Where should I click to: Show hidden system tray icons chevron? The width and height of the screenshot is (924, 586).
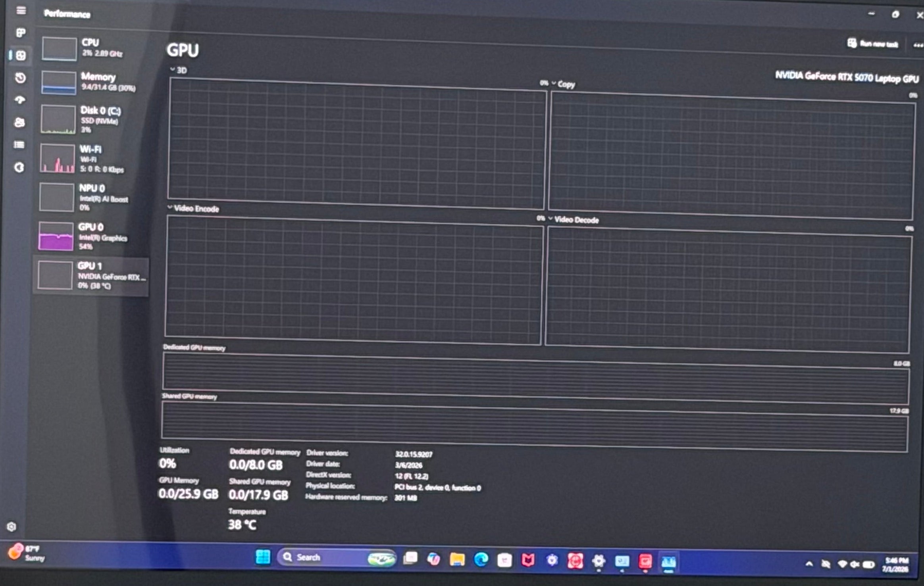[x=809, y=564]
